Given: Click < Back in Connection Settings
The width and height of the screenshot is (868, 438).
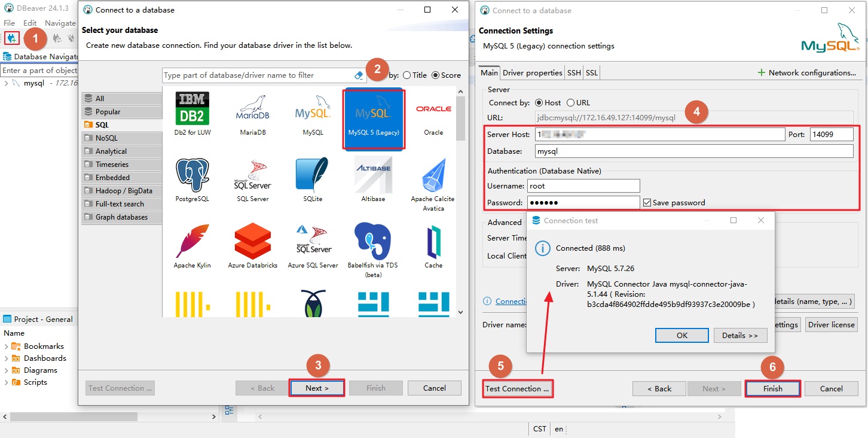Looking at the screenshot, I should point(659,388).
